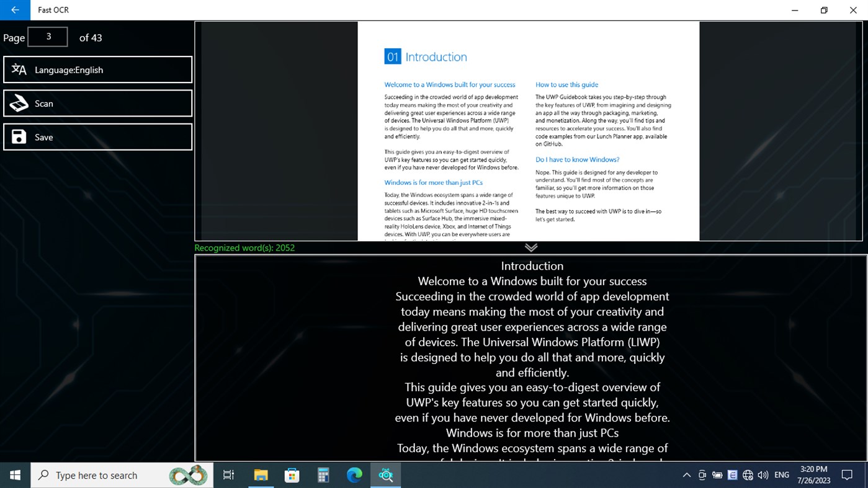Open the calendar from the clock
The height and width of the screenshot is (488, 868).
click(813, 475)
